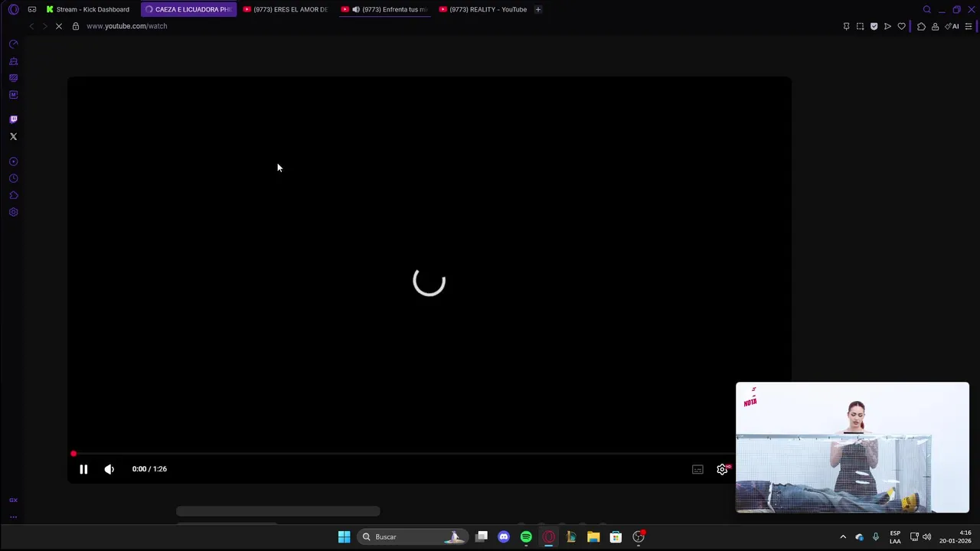Open Settings gear in the sidebar

(13, 212)
